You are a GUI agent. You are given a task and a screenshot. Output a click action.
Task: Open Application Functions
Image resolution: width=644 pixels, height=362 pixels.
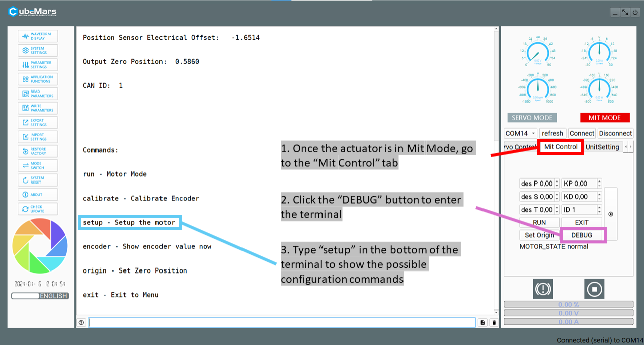tap(38, 79)
